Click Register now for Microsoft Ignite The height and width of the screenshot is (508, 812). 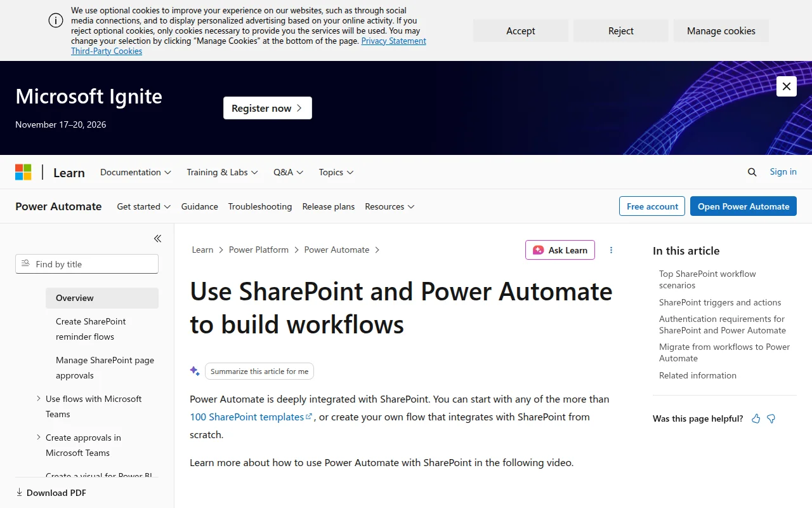pos(268,108)
